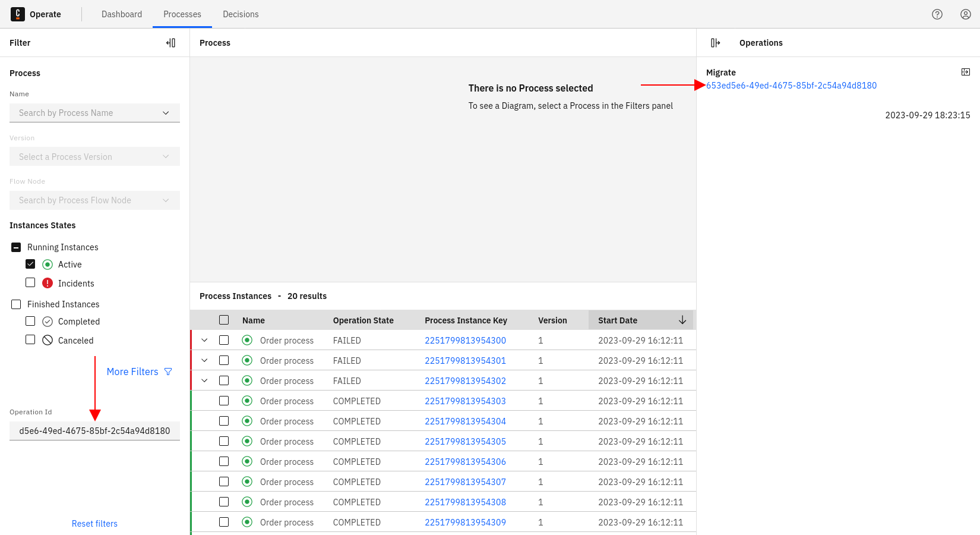Select the row for instance 2251799813954309

[224, 522]
